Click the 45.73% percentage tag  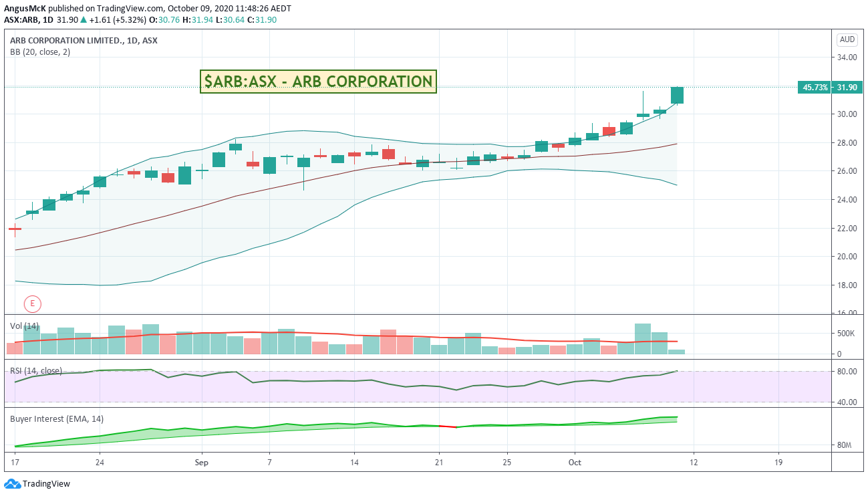[x=815, y=87]
